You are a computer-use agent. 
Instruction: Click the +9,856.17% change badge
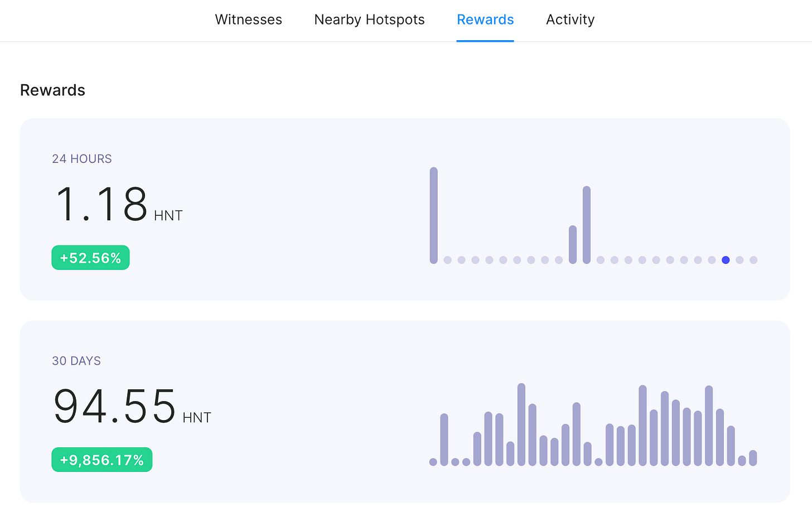[x=102, y=460]
